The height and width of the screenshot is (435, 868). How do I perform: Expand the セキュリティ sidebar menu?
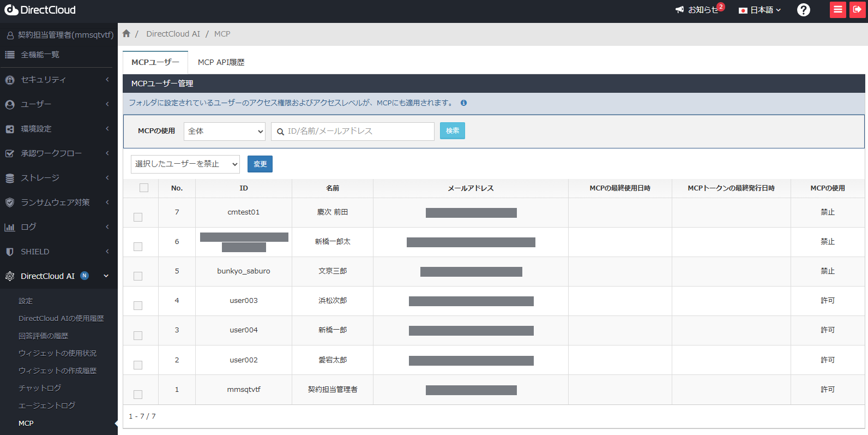[x=59, y=80]
